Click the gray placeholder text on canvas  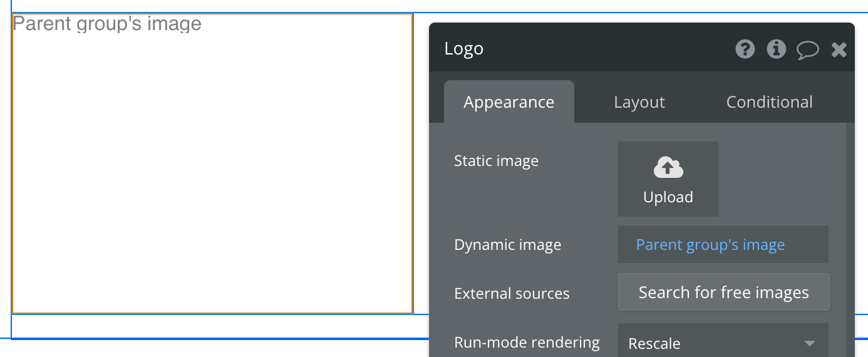pos(107,24)
